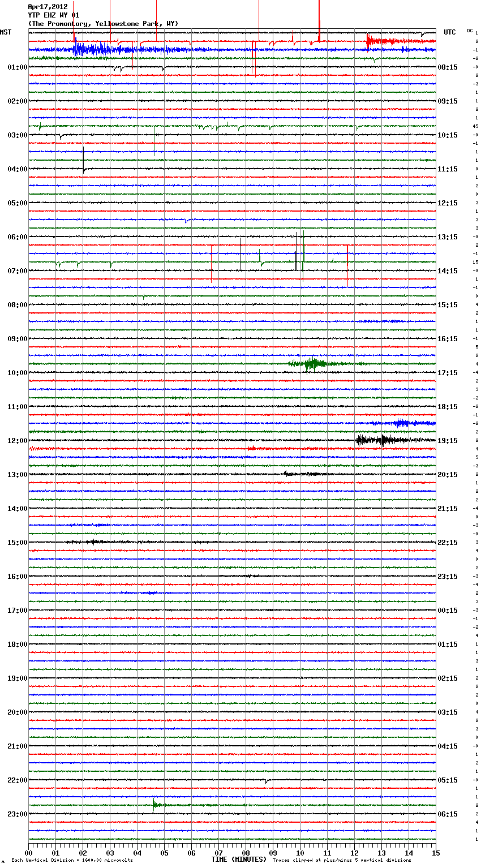Select the 02:00 MST hour label

coord(18,101)
